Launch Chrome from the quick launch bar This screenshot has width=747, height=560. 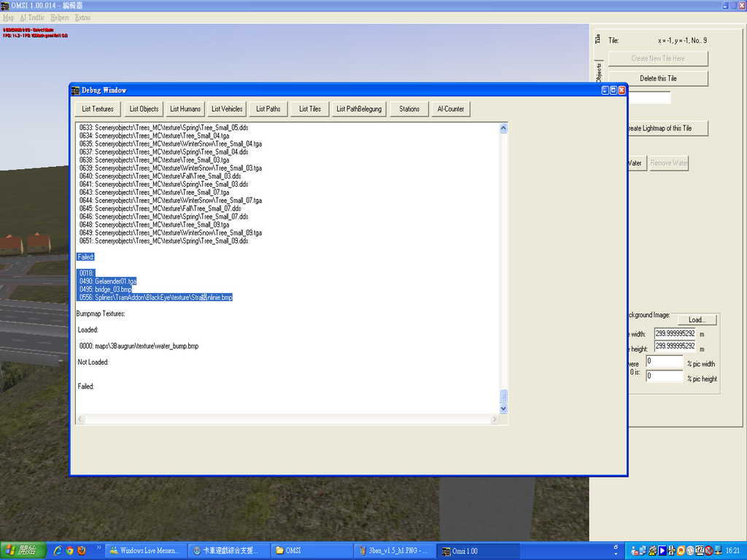pyautogui.click(x=69, y=551)
